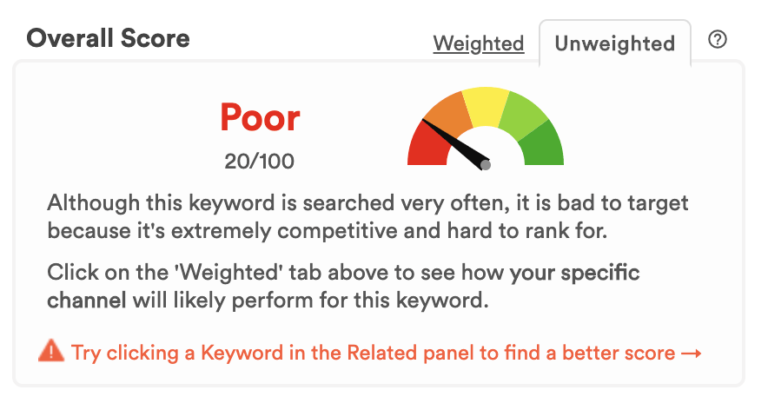Click the question mark help icon
Screen dimensions: 768x410
(717, 40)
